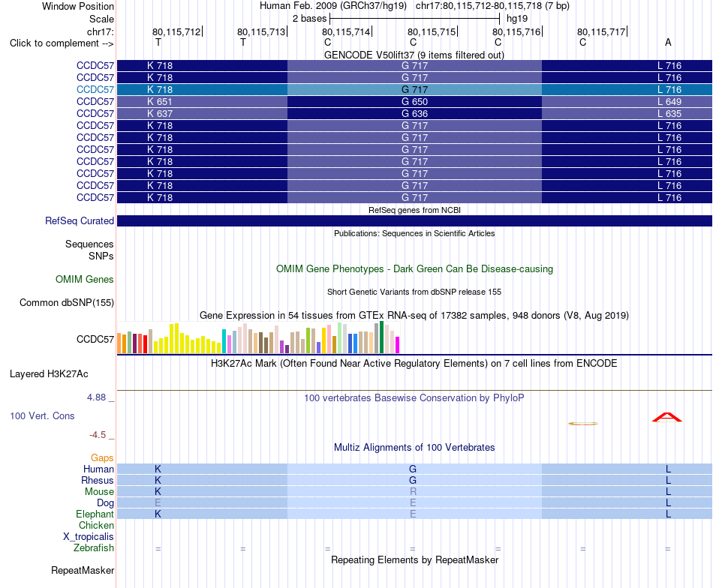Screen dimensions: 713x588
Task: Click the 'Zebrafish' species label
Action: tap(94, 547)
